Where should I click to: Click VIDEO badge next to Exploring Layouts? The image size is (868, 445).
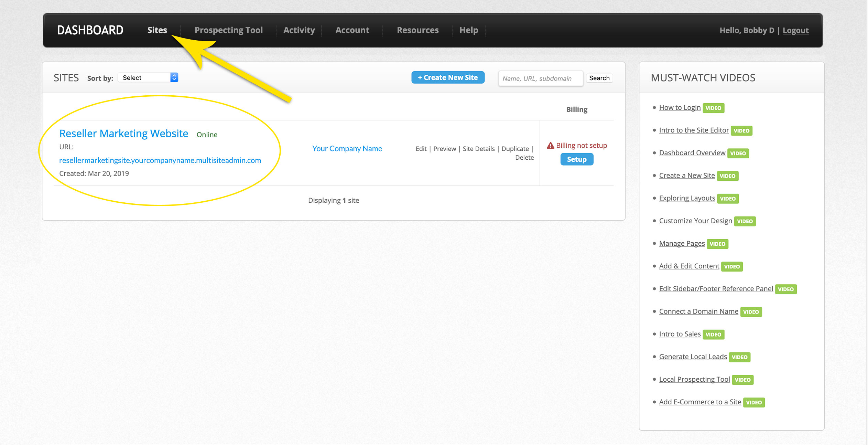click(x=728, y=199)
